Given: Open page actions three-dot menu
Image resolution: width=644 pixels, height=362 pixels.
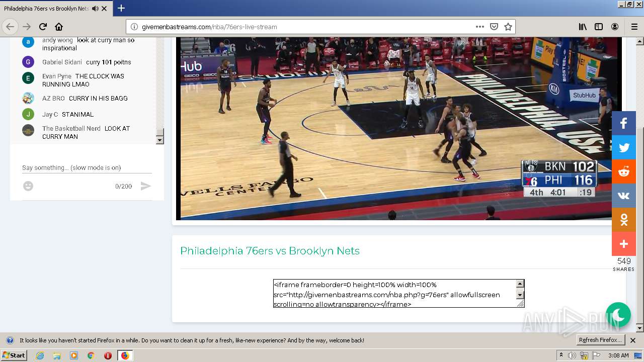Looking at the screenshot, I should pos(480,27).
